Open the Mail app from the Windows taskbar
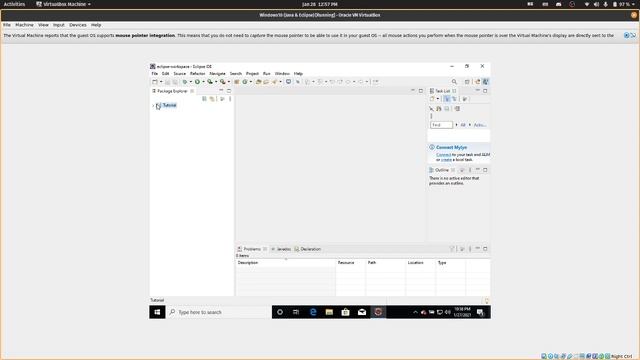640x360 pixels. 362,312
